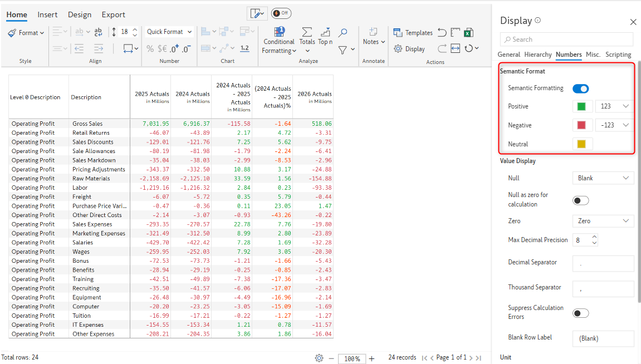641x364 pixels.
Task: Click the Totals sigma icon
Action: pos(307,32)
